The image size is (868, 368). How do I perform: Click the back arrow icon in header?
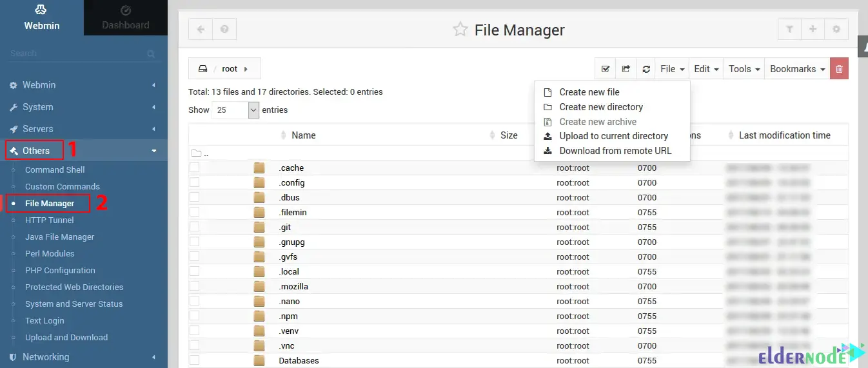click(201, 29)
